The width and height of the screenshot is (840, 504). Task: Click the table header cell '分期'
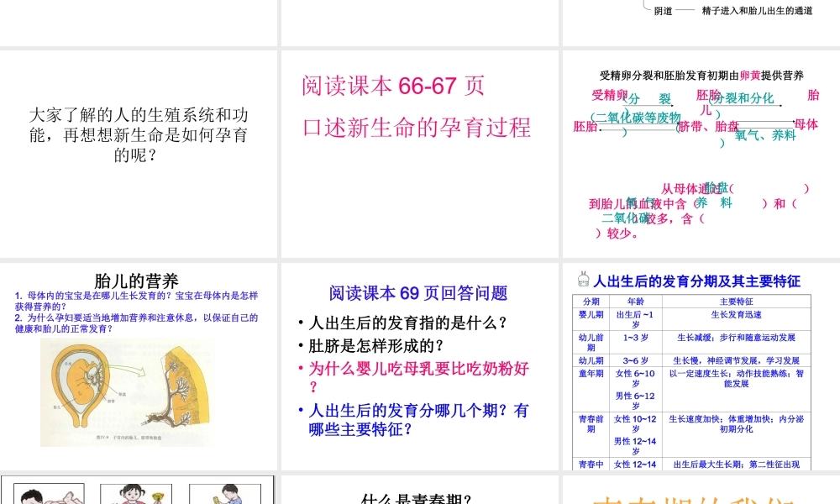(591, 302)
